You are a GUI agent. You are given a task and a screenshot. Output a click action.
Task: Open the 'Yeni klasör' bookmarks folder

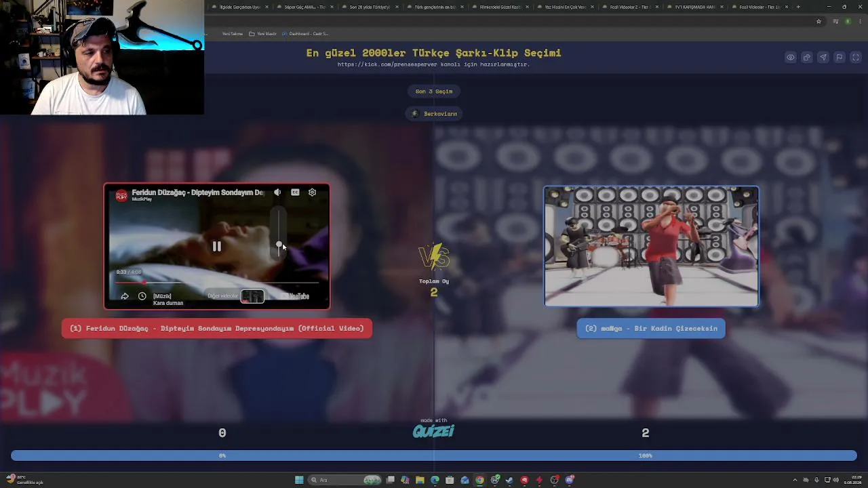(x=263, y=34)
